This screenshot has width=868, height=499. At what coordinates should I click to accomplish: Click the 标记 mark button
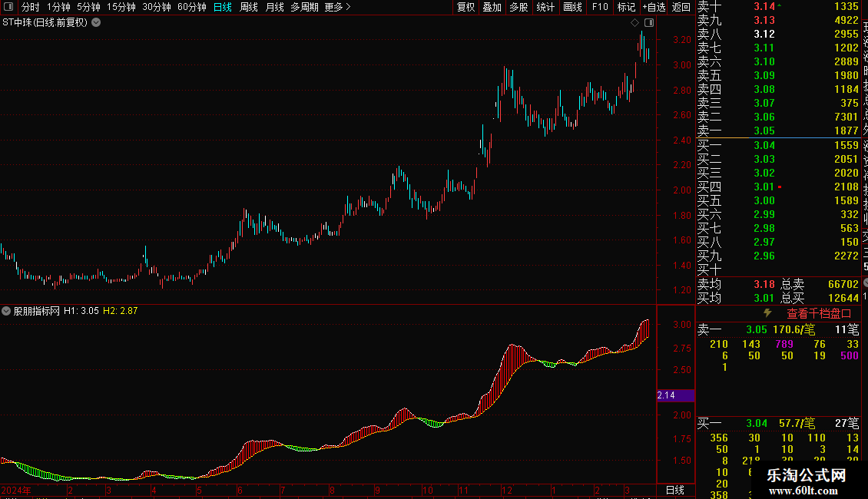click(x=626, y=7)
